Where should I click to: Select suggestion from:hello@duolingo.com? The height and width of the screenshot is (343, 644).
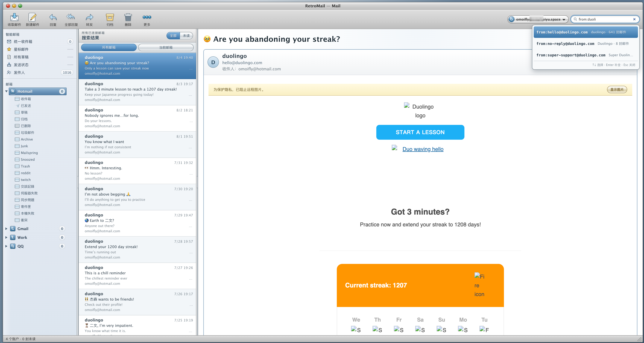[585, 32]
